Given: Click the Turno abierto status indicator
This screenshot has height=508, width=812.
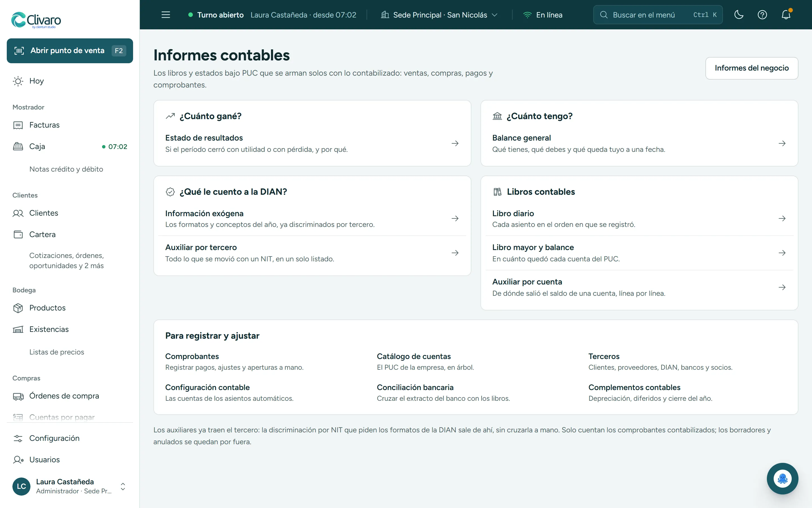Looking at the screenshot, I should [216, 15].
